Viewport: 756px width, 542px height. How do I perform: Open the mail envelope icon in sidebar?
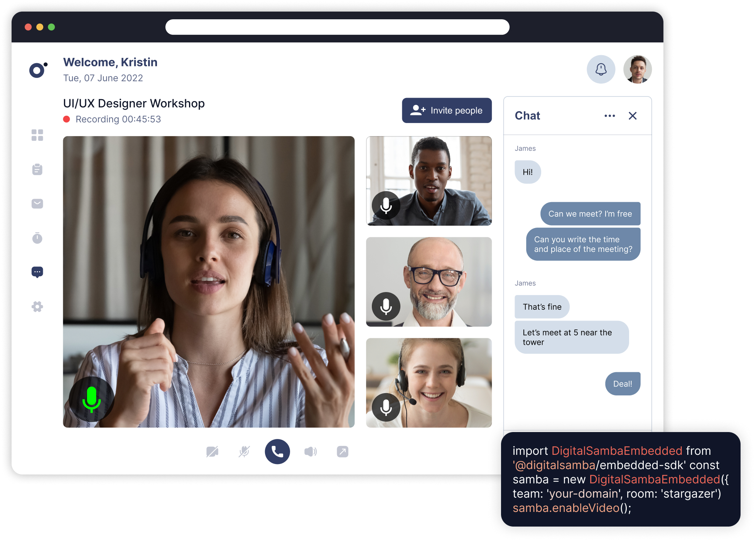pyautogui.click(x=37, y=204)
